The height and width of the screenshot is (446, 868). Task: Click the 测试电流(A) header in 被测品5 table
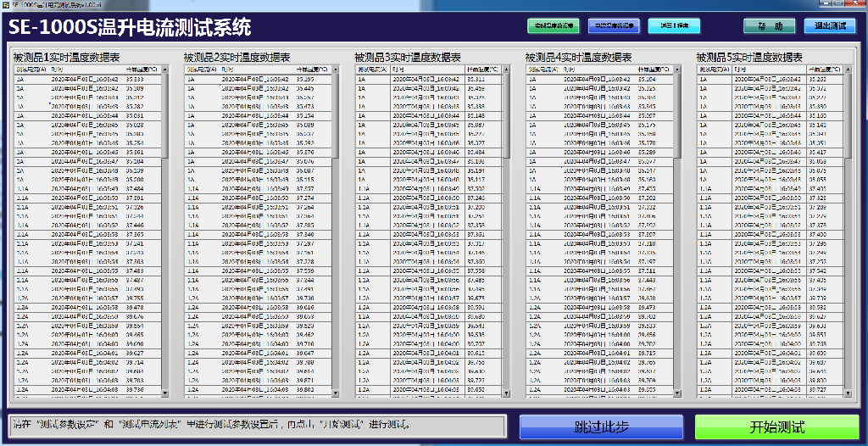[x=712, y=70]
